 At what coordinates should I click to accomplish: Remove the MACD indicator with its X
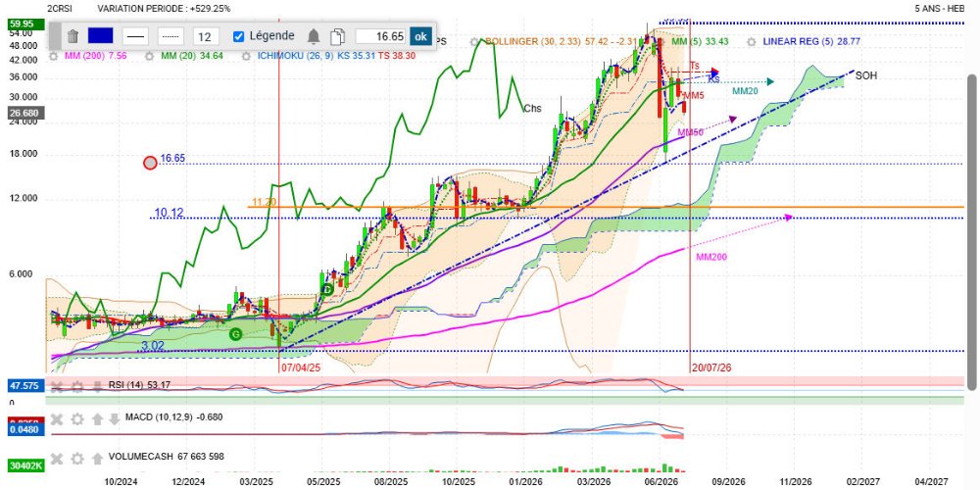(57, 418)
